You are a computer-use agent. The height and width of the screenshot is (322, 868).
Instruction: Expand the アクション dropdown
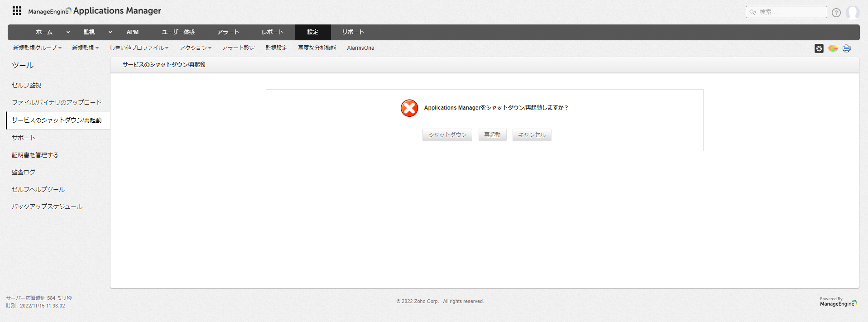(x=195, y=48)
